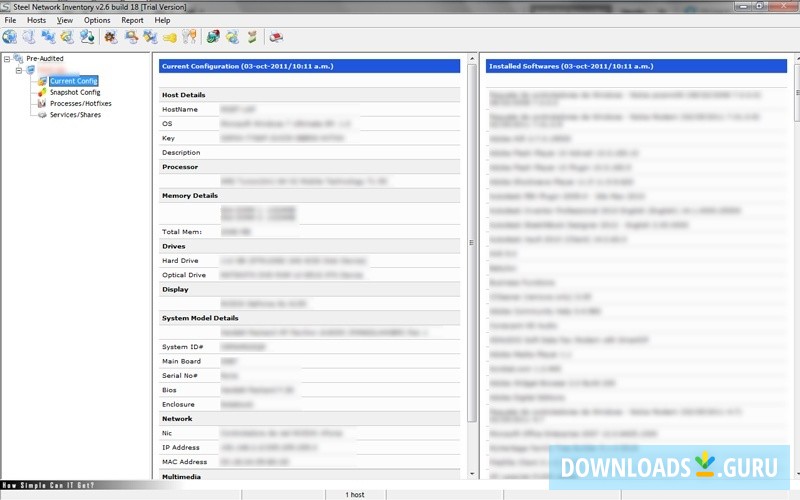This screenshot has height=500, width=800.
Task: Click the IP Address row label
Action: pyautogui.click(x=181, y=447)
